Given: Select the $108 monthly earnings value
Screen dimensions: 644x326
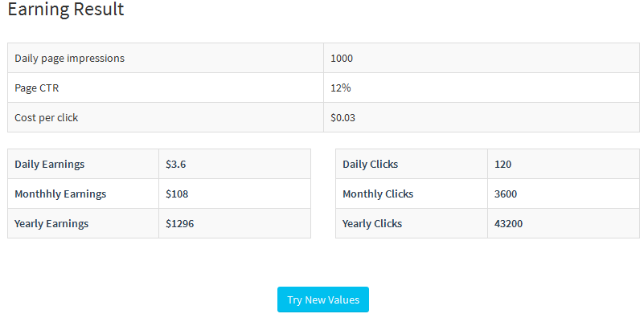Looking at the screenshot, I should click(x=177, y=194).
